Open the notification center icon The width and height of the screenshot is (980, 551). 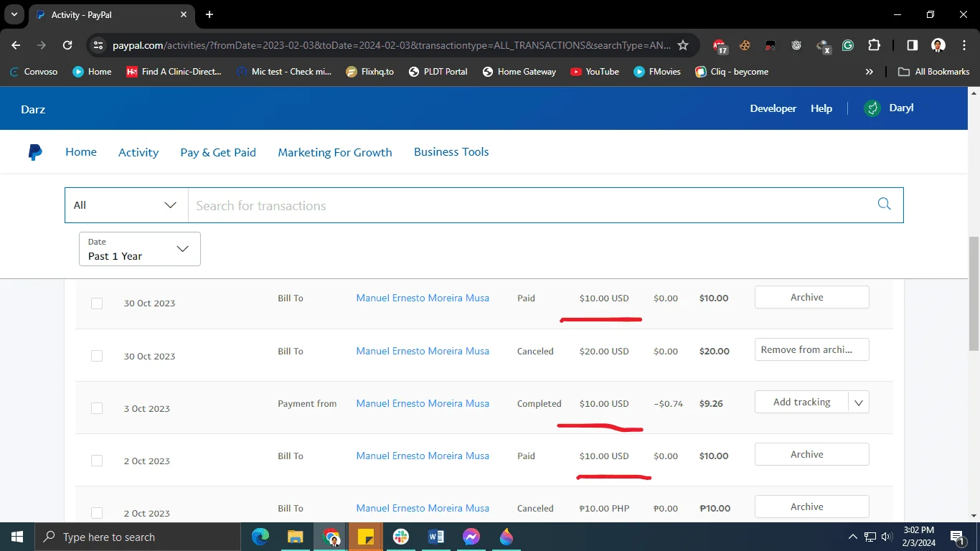(956, 537)
